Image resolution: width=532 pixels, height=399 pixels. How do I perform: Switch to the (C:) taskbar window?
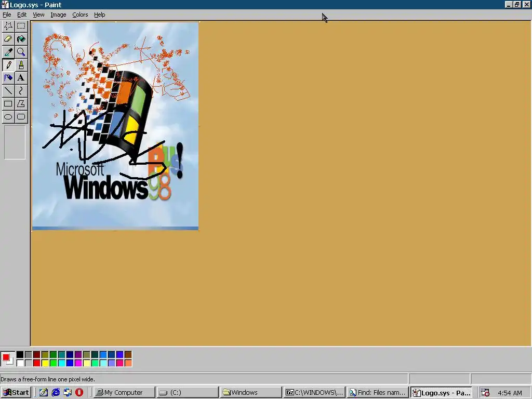pyautogui.click(x=187, y=393)
